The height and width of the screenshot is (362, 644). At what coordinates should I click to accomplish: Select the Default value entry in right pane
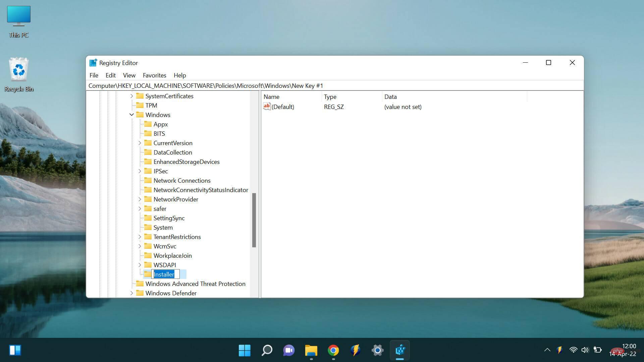(x=283, y=107)
